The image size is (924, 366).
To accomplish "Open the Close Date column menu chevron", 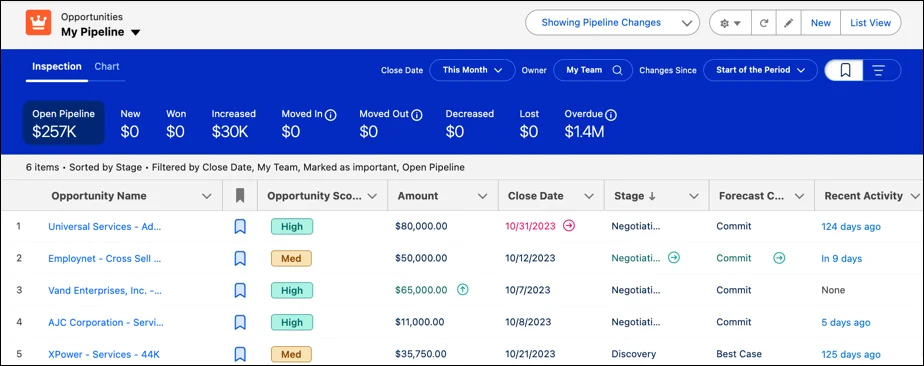I will 588,196.
